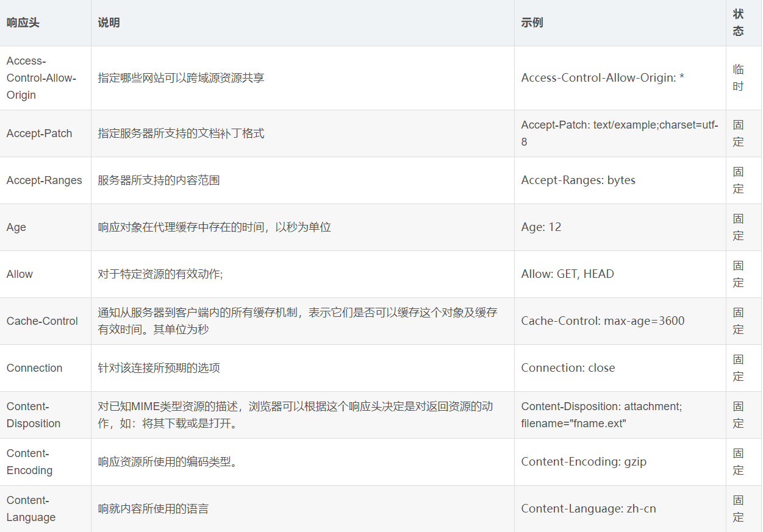This screenshot has width=763, height=532.
Task: Click the description '服务器所支持的内容范围'
Action: (x=159, y=180)
